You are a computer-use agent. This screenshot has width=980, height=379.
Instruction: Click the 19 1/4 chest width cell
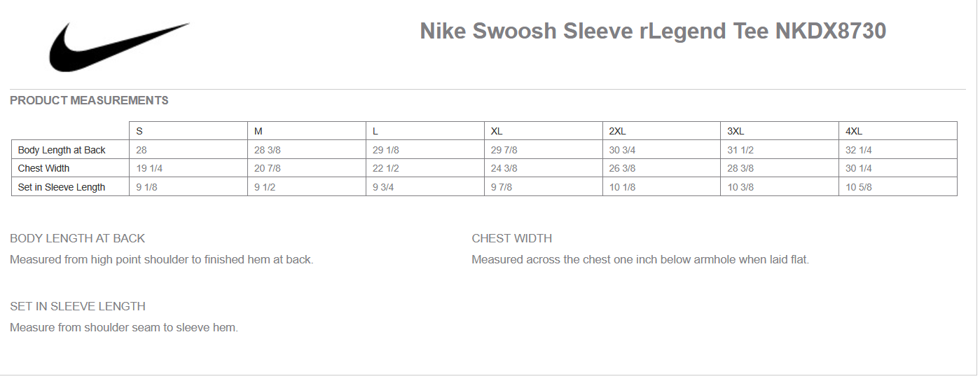[x=149, y=169]
